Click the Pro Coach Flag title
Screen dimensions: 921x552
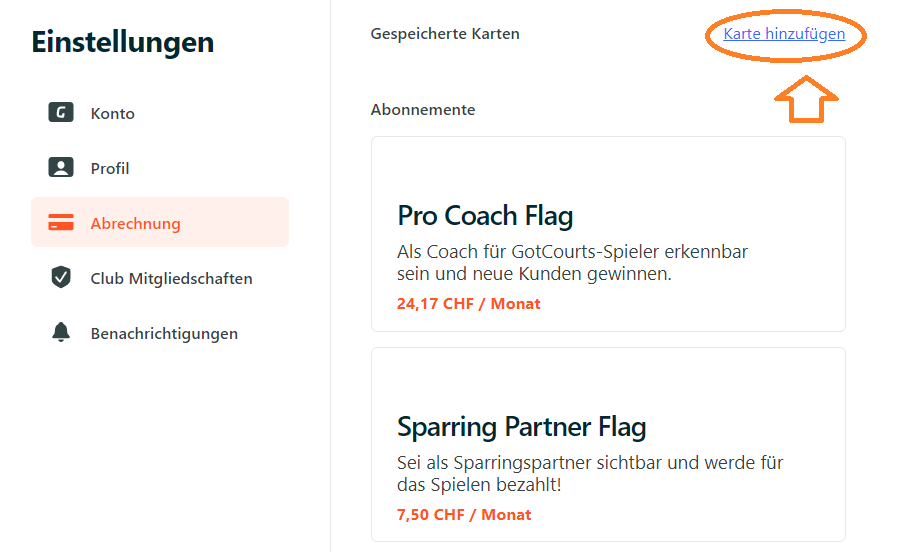pos(485,216)
